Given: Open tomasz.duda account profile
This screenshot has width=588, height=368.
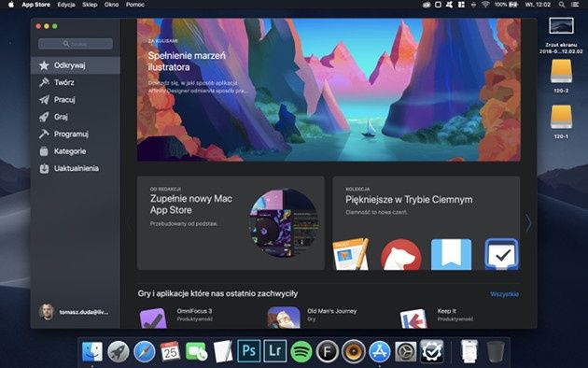Looking at the screenshot, I should pyautogui.click(x=75, y=312).
